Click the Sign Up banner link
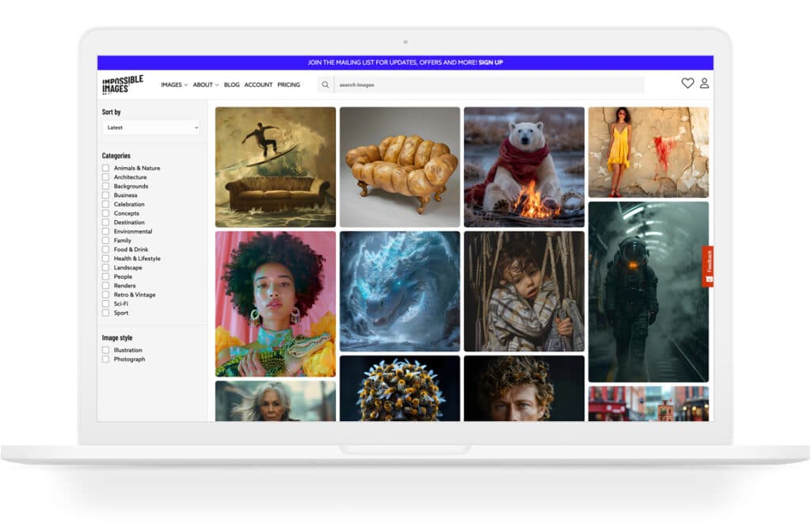 [490, 63]
